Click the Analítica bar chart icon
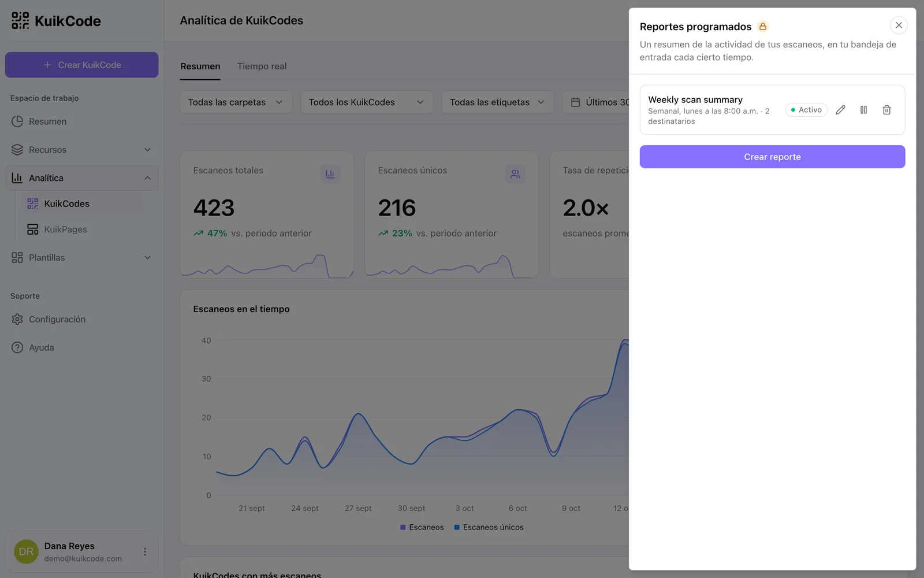The width and height of the screenshot is (924, 578). pos(17,178)
